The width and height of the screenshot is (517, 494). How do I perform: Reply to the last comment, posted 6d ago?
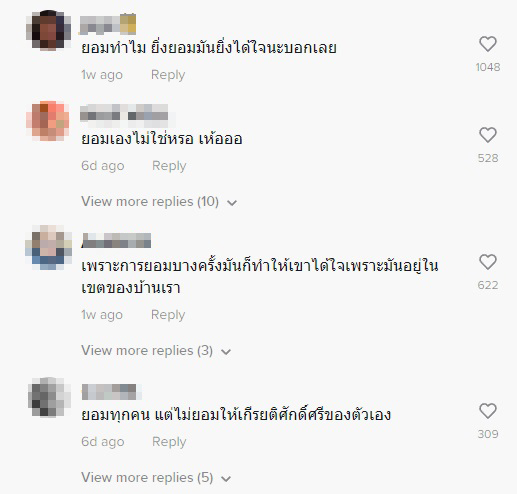tap(169, 442)
